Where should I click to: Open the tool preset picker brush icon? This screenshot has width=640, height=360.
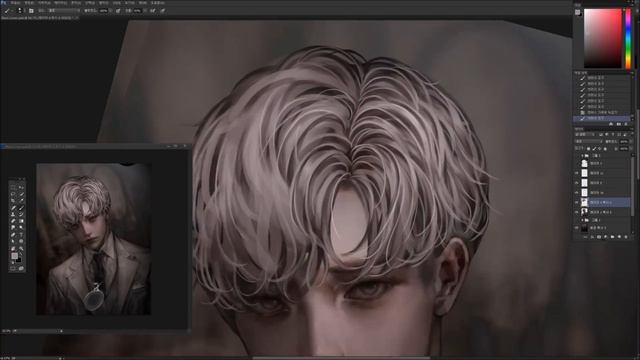(7, 11)
